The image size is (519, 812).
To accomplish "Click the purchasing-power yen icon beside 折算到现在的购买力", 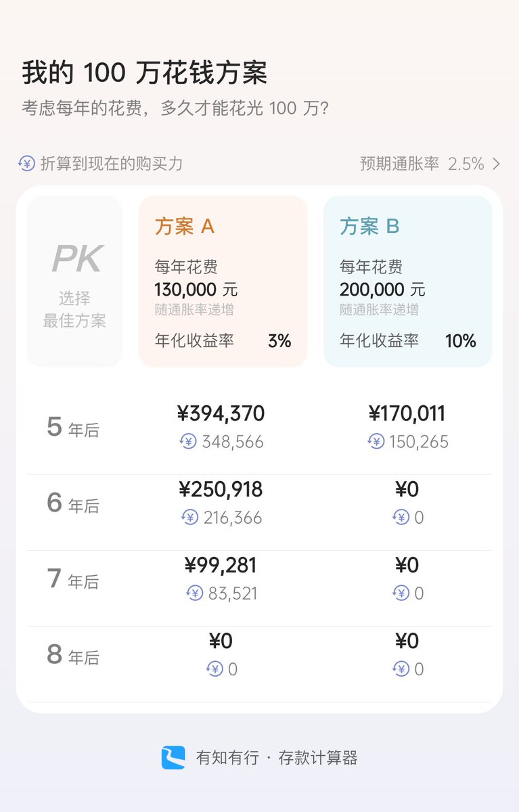I will (26, 163).
